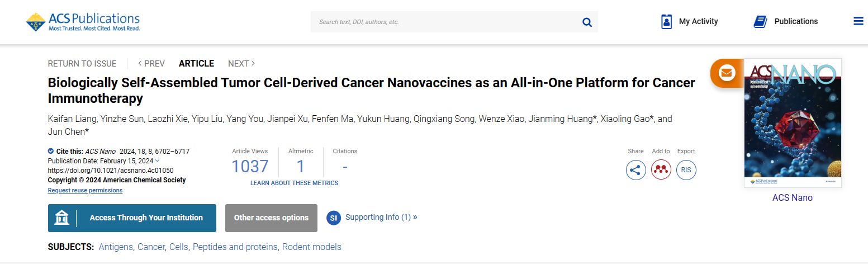Click the search magnifier icon

point(587,22)
